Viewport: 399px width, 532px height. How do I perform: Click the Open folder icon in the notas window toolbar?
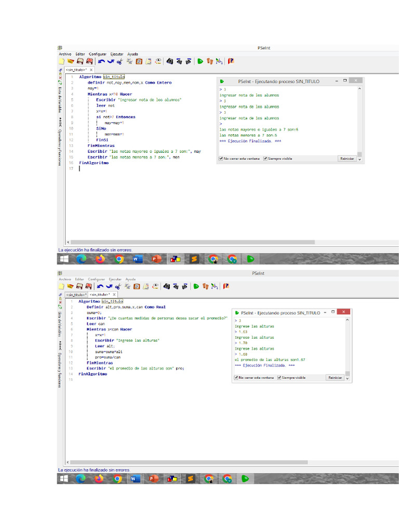click(71, 61)
